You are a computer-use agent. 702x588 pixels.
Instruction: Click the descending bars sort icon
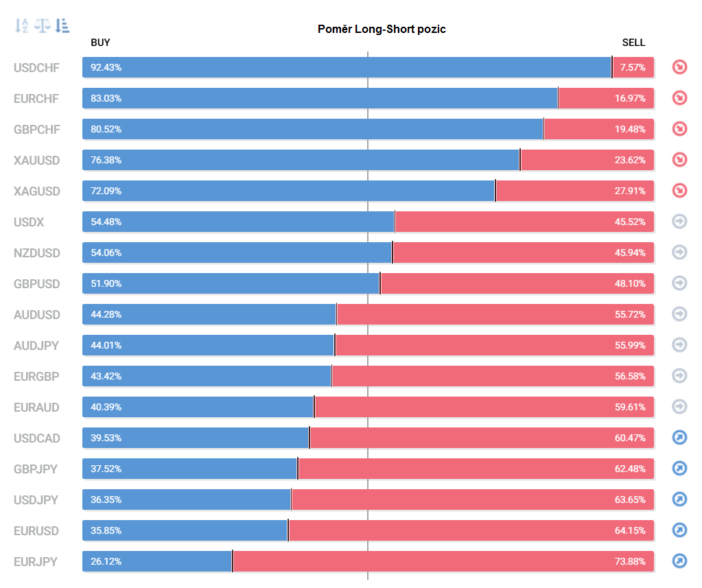pos(62,26)
